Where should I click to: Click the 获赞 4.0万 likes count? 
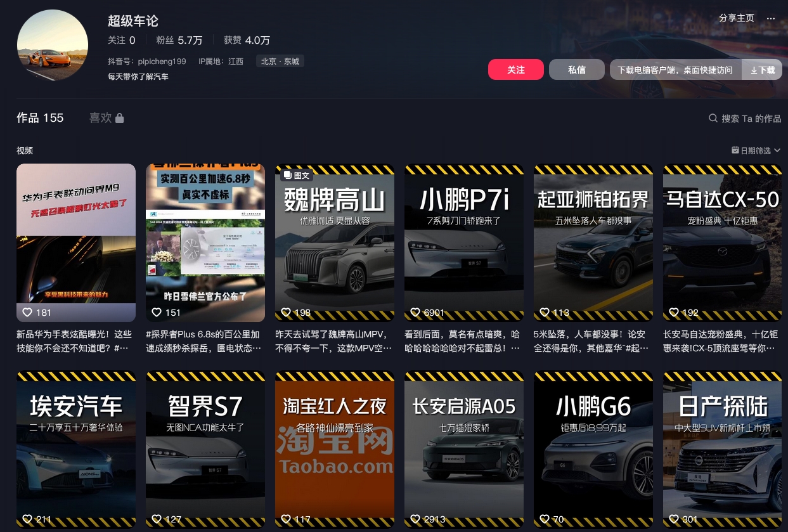247,40
